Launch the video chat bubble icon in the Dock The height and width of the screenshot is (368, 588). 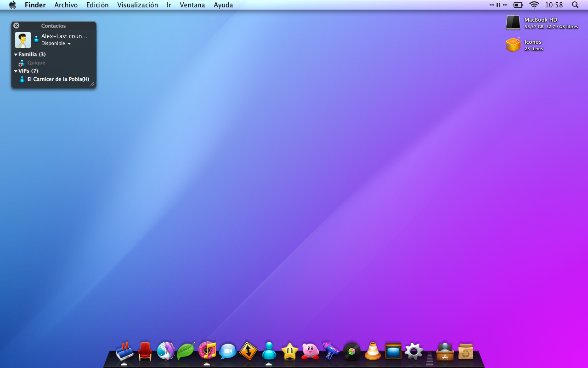(x=228, y=351)
